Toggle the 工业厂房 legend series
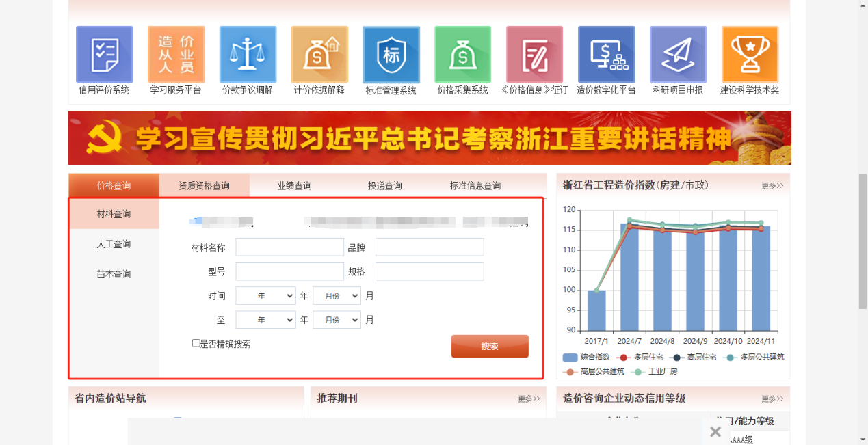The image size is (868, 445). point(654,371)
